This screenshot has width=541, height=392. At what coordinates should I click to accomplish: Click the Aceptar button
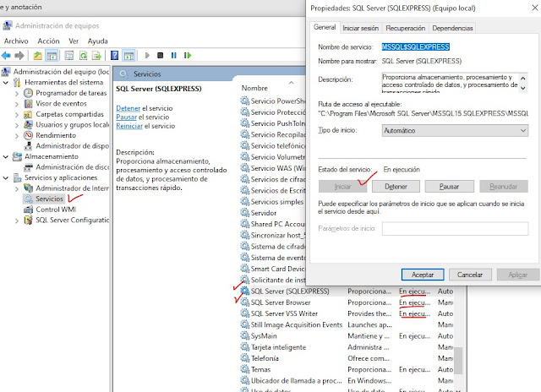coord(423,275)
